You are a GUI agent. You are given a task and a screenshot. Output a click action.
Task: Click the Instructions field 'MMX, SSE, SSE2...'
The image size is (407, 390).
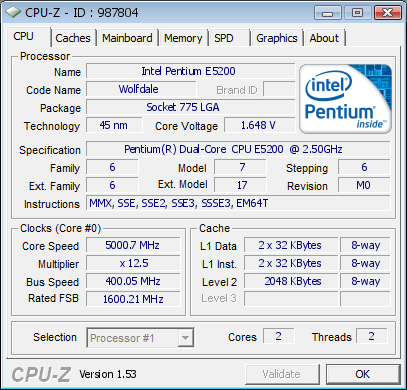(238, 203)
